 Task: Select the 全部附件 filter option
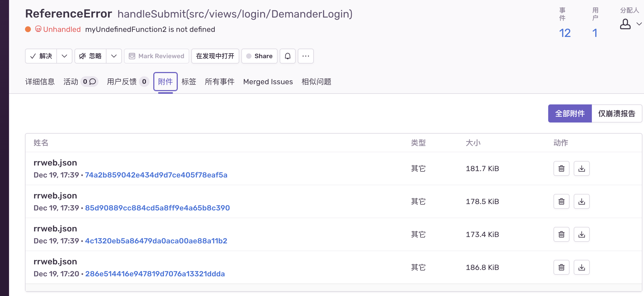pos(570,113)
